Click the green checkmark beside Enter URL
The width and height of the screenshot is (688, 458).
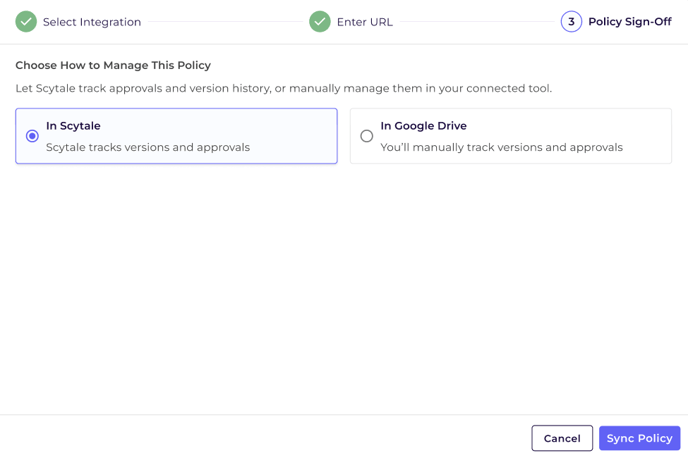click(x=319, y=21)
